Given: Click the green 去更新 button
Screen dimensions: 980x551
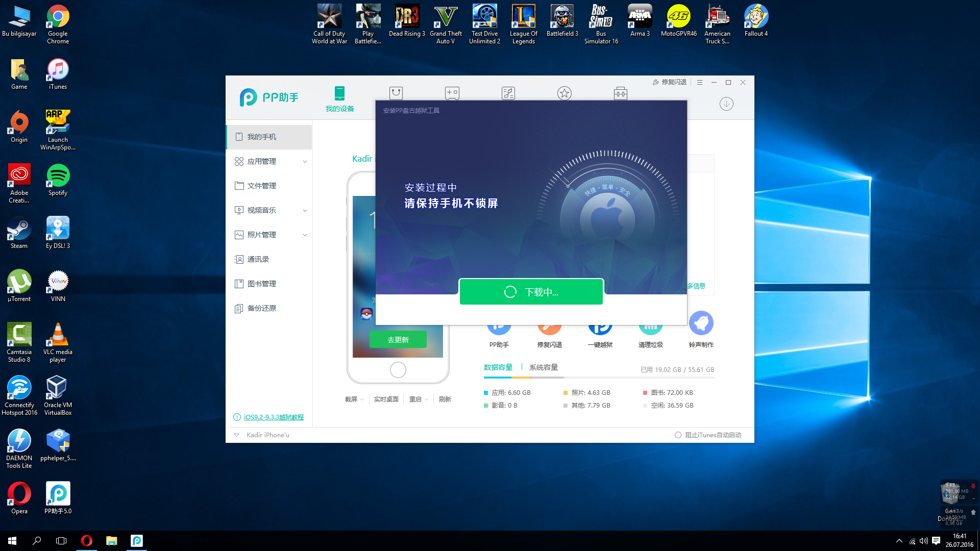Looking at the screenshot, I should coord(398,339).
